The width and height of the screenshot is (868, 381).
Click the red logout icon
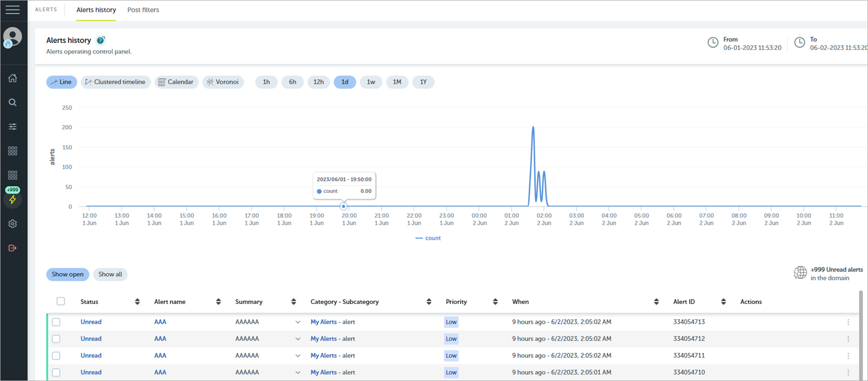pos(13,249)
